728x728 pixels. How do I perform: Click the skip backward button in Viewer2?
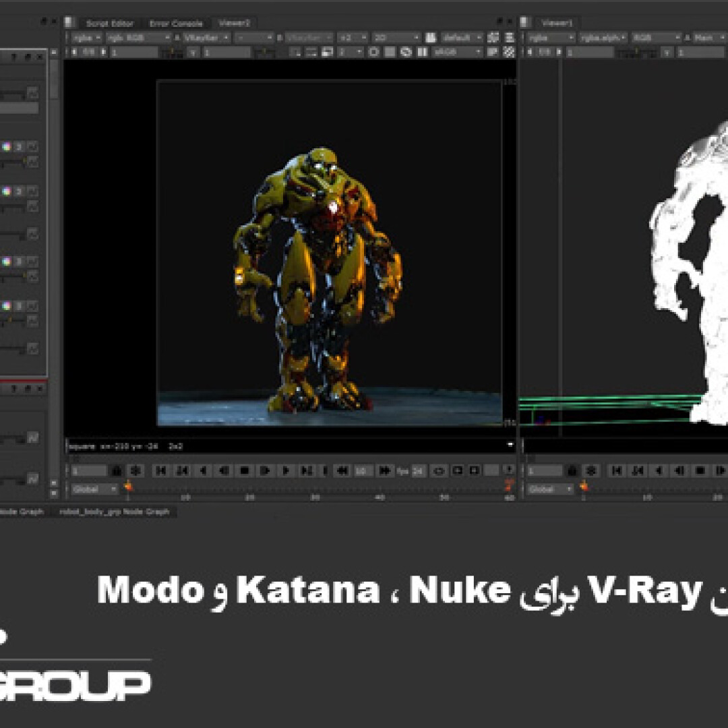point(342,471)
